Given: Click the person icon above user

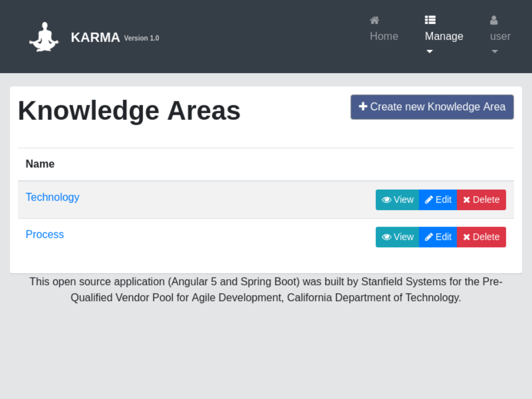Looking at the screenshot, I should click(x=494, y=21).
